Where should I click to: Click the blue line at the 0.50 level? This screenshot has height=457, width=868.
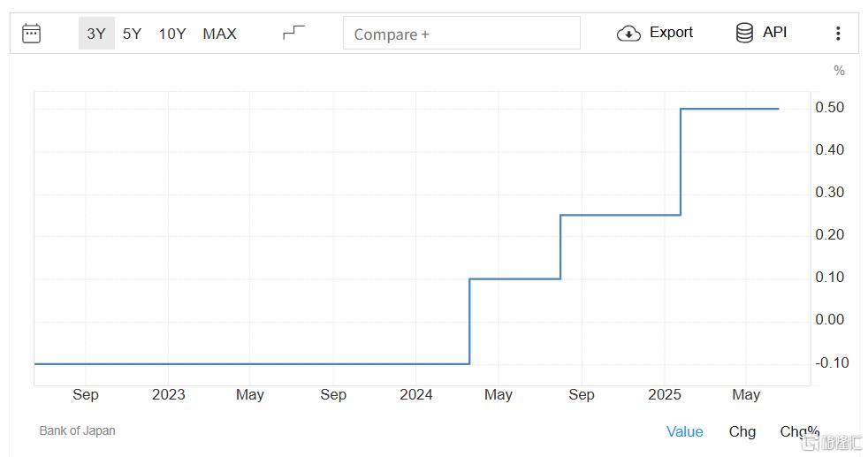coord(729,109)
